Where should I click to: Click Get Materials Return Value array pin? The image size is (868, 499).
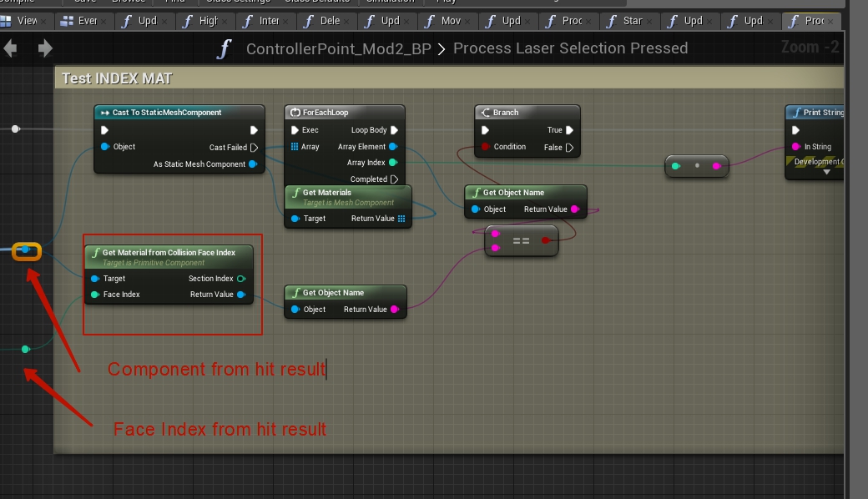(x=401, y=219)
